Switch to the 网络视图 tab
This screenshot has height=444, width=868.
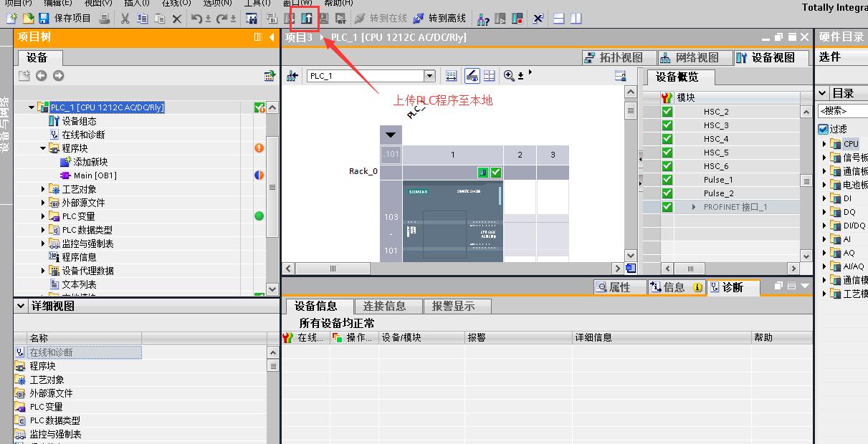689,57
